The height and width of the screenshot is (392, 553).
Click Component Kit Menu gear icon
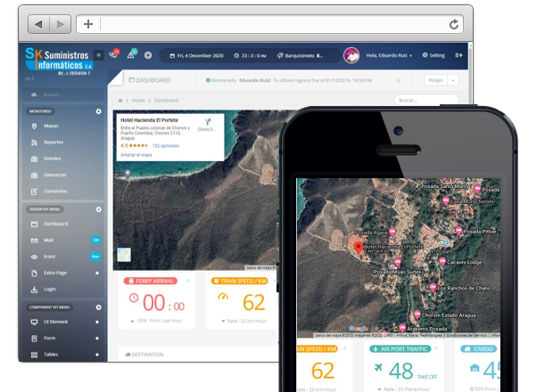98,307
